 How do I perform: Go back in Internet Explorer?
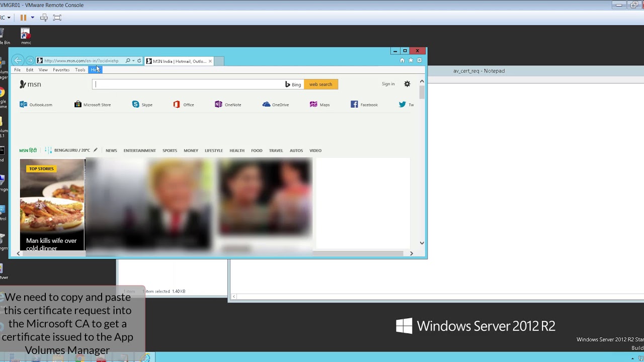click(18, 60)
